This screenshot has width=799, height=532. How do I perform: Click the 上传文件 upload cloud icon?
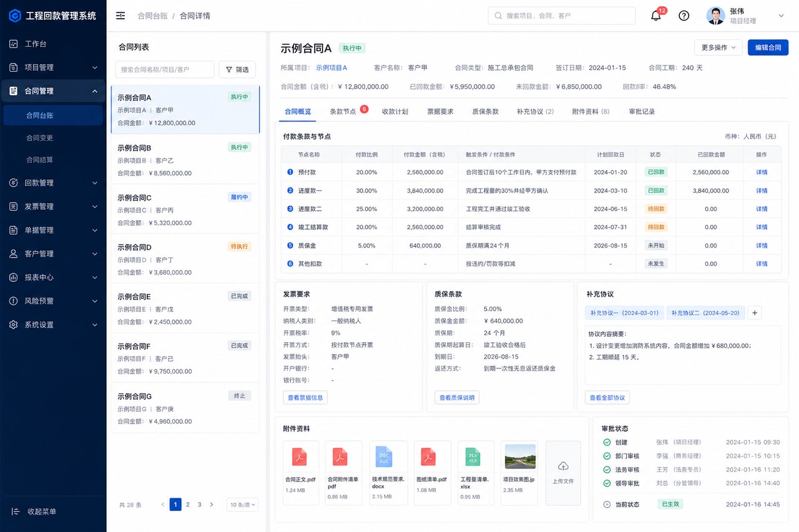[x=563, y=466]
